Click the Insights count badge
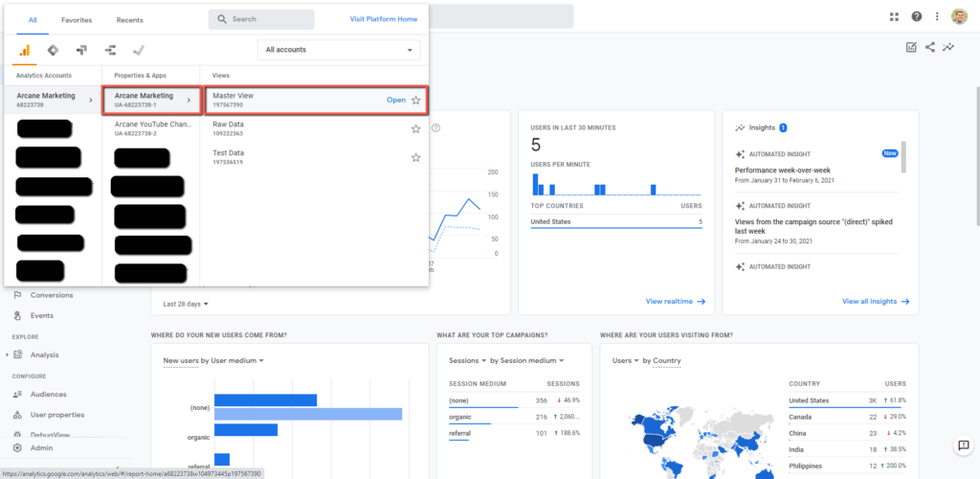This screenshot has height=479, width=980. pos(783,127)
